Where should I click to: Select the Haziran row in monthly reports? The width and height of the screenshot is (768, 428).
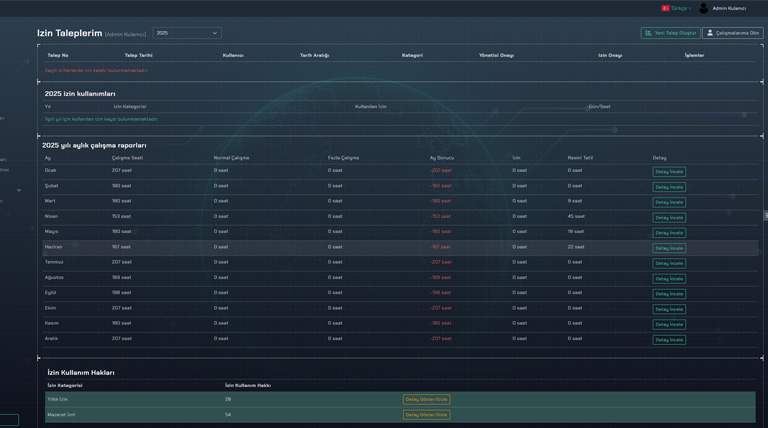(300, 247)
